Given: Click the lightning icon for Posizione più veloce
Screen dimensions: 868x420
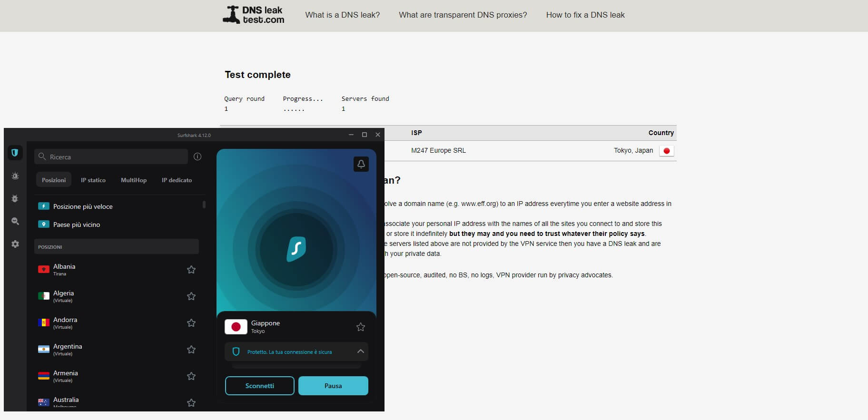Looking at the screenshot, I should [44, 206].
